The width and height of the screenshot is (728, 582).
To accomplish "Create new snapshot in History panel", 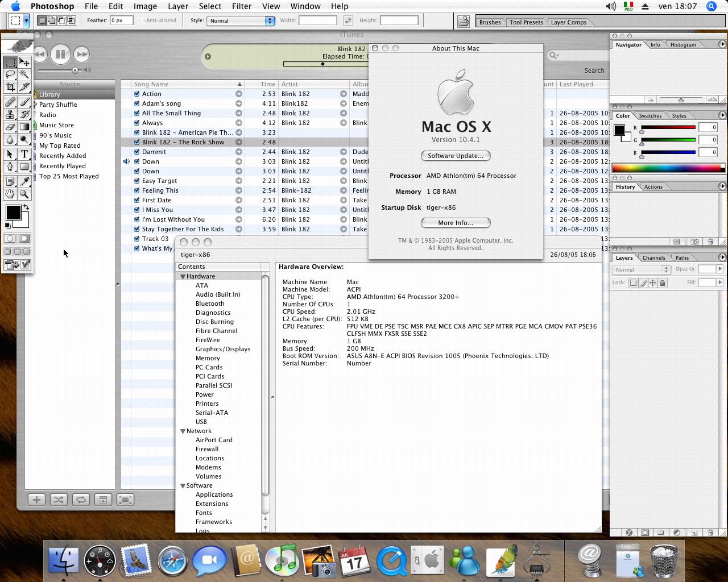I will (x=693, y=242).
